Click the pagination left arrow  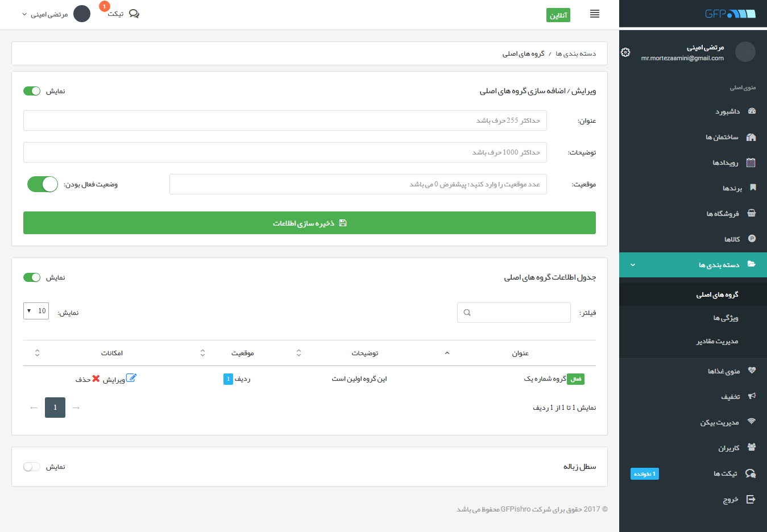click(34, 408)
